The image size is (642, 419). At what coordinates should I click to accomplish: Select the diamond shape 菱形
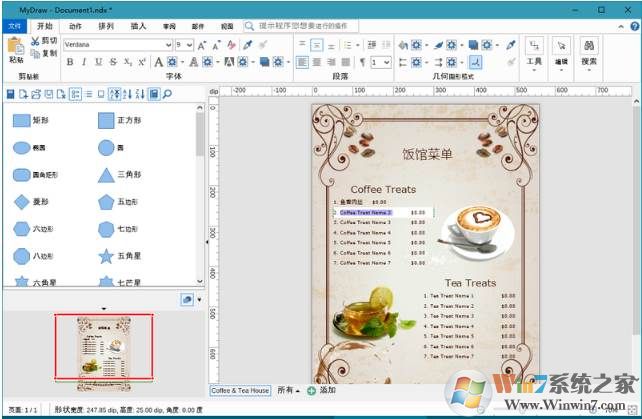(x=21, y=201)
